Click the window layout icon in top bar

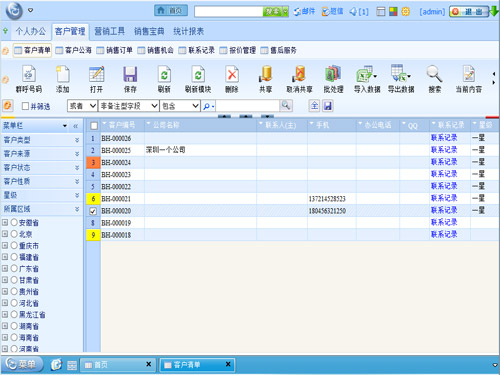click(381, 12)
